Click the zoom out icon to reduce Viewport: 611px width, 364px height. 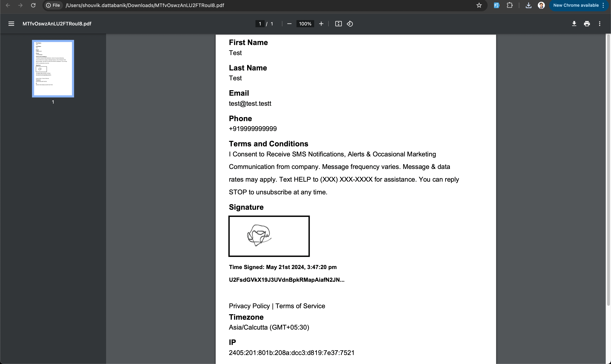click(289, 24)
